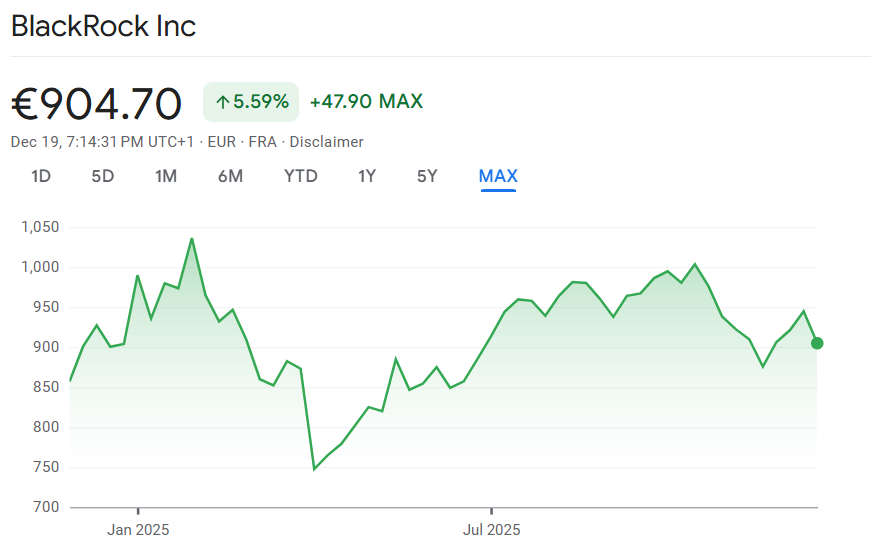Viewport: 871px width, 548px height.
Task: Click the Jul 2025 axis label
Action: [x=491, y=529]
